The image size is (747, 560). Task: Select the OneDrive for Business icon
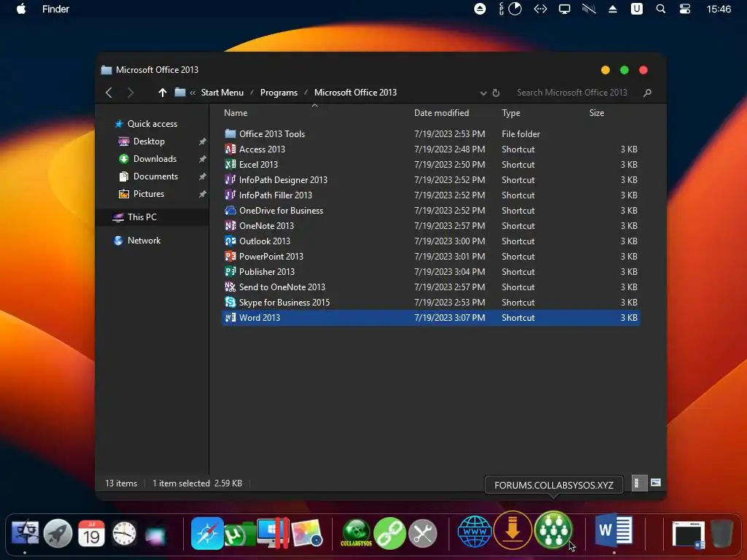pyautogui.click(x=230, y=210)
